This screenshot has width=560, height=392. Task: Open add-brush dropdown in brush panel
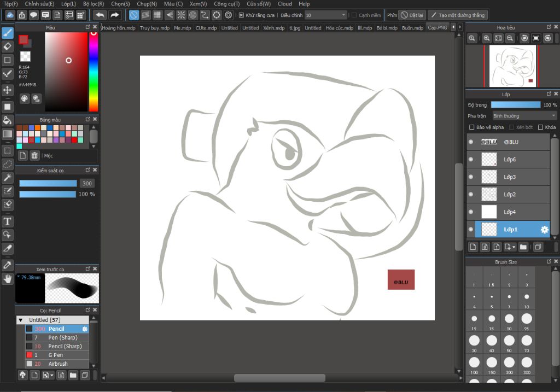tap(52, 375)
